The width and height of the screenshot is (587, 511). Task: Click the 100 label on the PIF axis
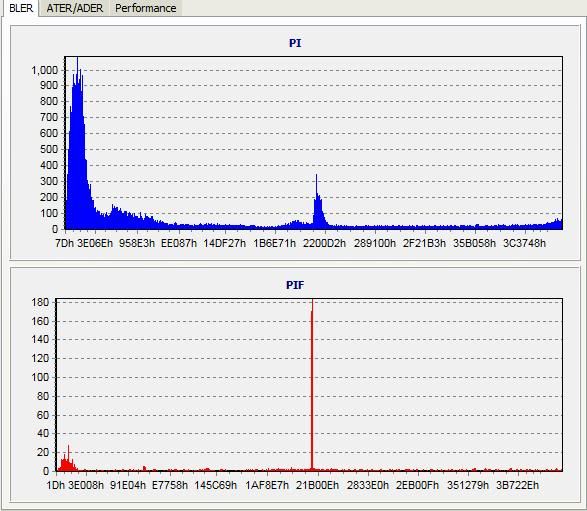(x=40, y=377)
